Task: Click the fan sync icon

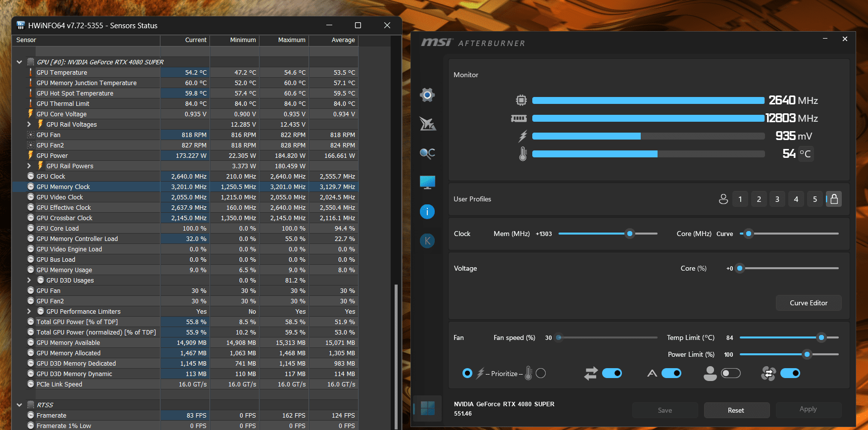Action: (x=768, y=373)
